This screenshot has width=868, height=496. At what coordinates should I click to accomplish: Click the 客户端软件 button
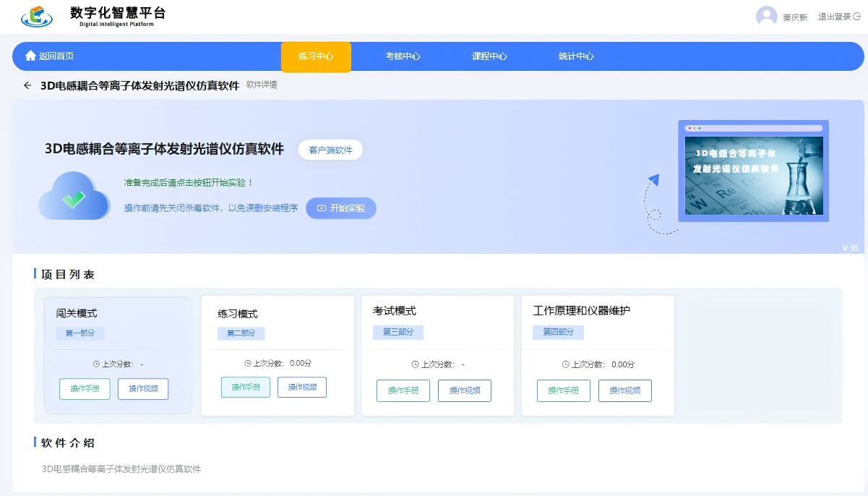pyautogui.click(x=330, y=150)
